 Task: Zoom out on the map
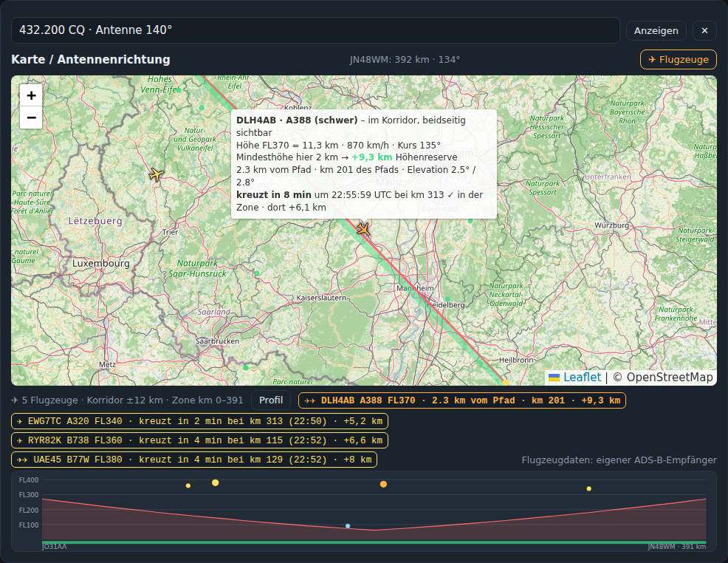point(31,117)
